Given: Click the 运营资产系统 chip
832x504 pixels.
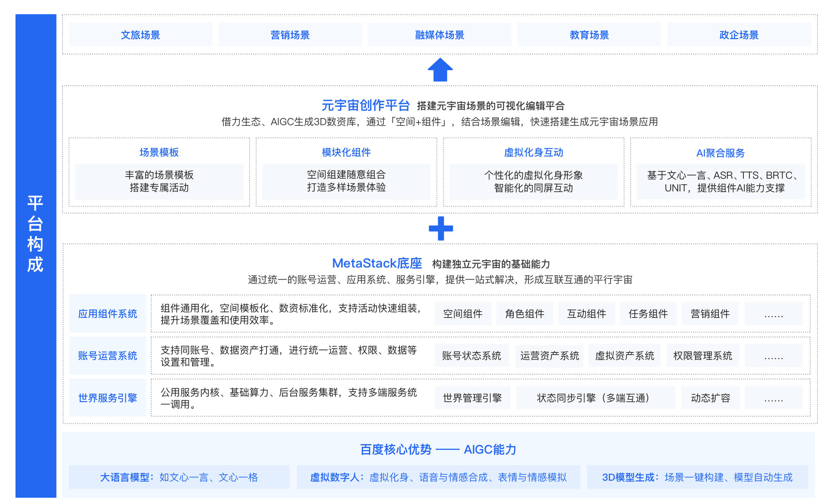Looking at the screenshot, I should [x=550, y=356].
